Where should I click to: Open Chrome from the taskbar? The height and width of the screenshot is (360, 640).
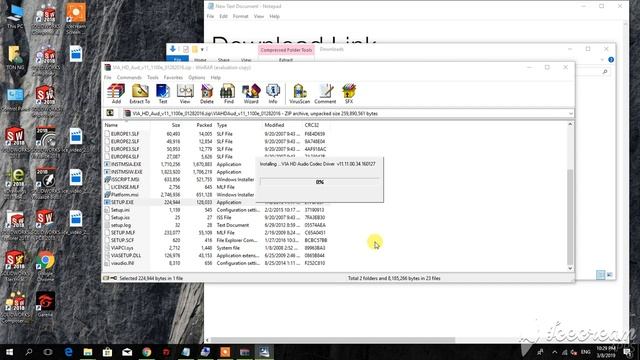(x=147, y=352)
